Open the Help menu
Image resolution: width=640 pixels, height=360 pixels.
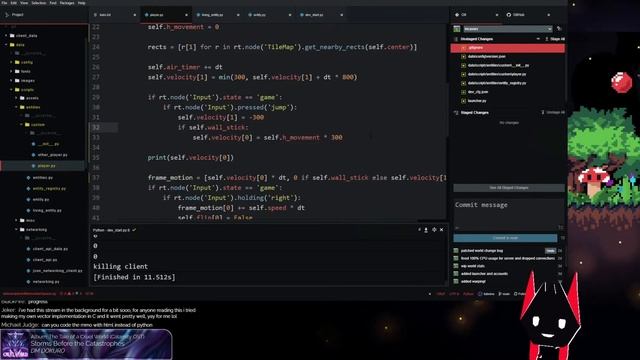[x=82, y=3]
